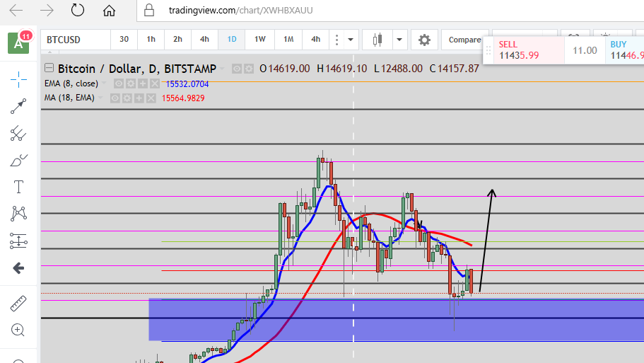Click the browser back arrow
This screenshot has height=363, width=644.
16,11
